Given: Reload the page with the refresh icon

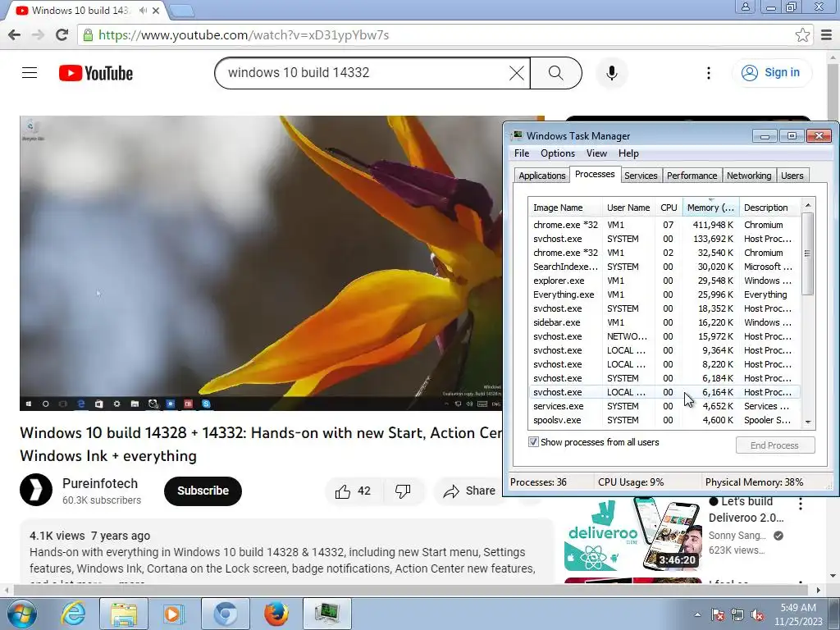Looking at the screenshot, I should pos(62,35).
